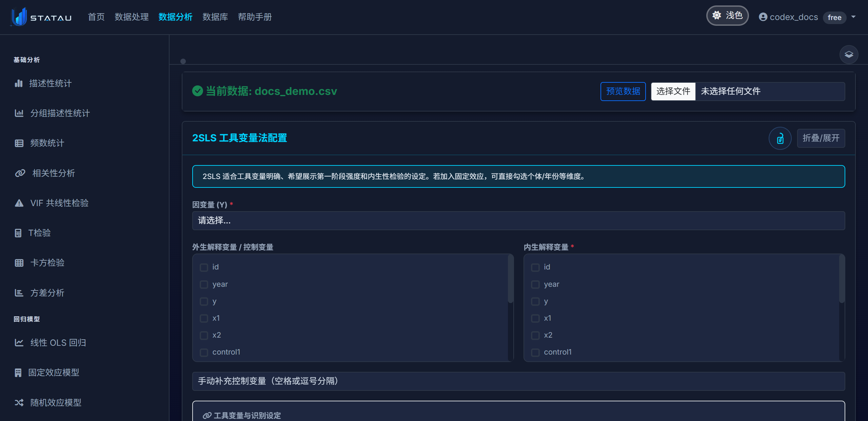
Task: Check x2 in 外生解释变量 list
Action: tap(204, 336)
